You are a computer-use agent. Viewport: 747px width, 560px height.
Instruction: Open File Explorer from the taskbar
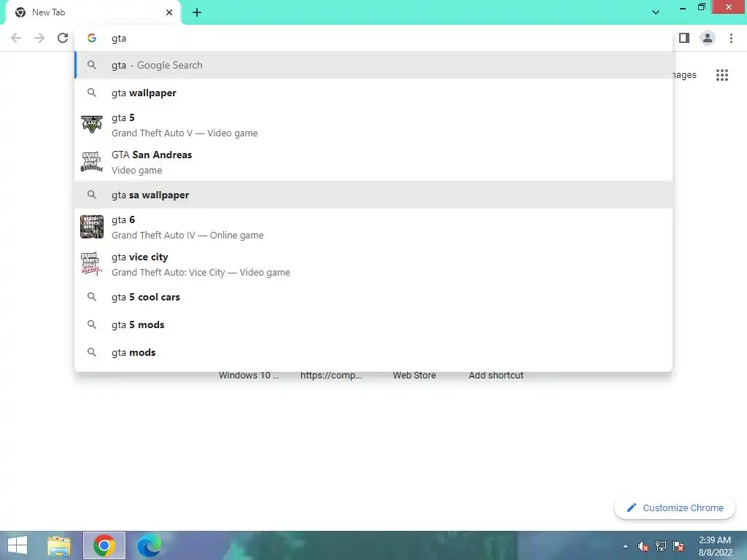click(59, 545)
